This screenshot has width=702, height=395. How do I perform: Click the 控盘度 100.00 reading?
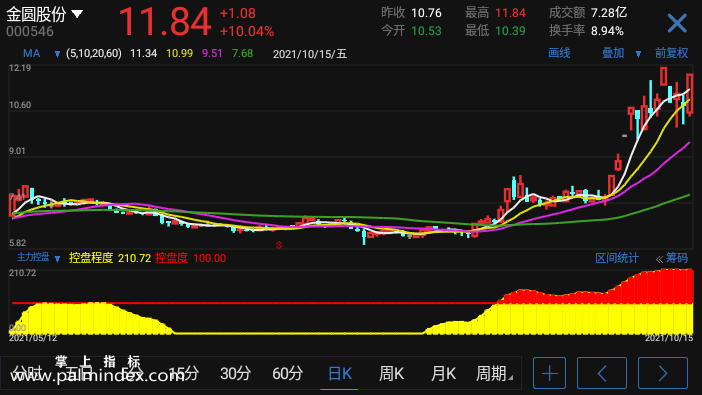coord(190,258)
